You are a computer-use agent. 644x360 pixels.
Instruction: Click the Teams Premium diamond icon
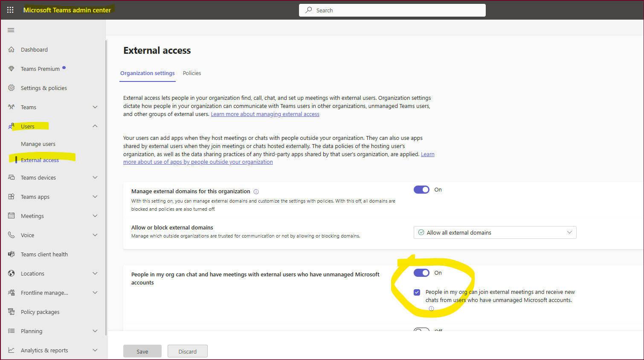click(x=12, y=69)
